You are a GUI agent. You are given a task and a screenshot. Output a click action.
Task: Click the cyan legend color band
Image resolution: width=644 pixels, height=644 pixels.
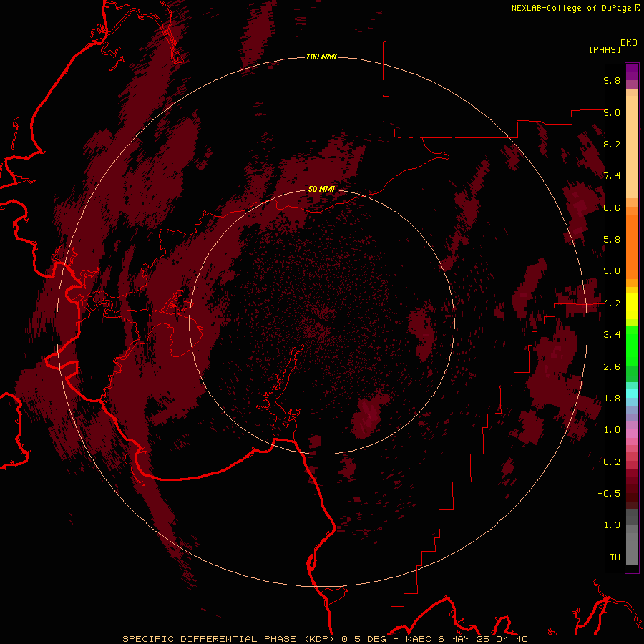[x=632, y=394]
